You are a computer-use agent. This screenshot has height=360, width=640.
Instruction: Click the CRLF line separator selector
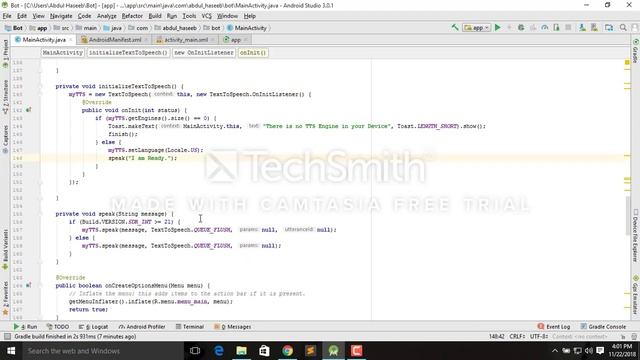(x=518, y=336)
